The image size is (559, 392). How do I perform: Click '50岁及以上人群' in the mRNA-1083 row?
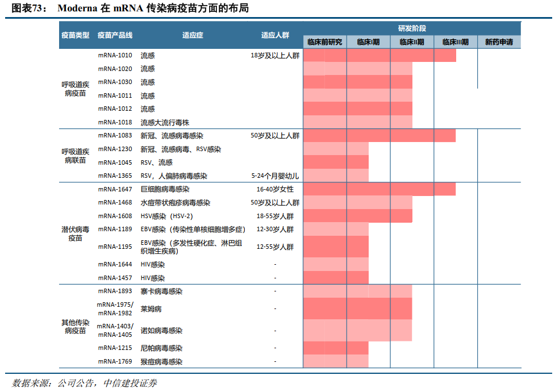tap(275, 136)
